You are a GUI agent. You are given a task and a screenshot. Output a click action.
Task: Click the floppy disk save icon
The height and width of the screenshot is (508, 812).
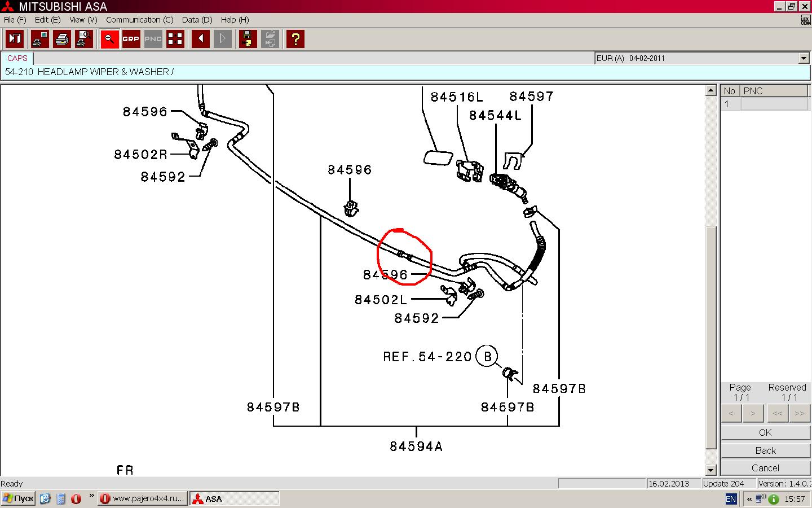(248, 39)
